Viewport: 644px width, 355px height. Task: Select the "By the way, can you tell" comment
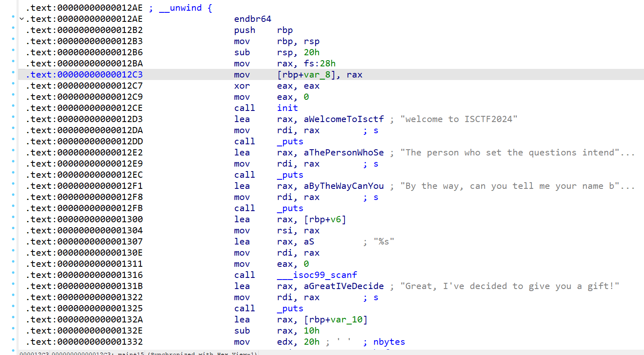[x=518, y=186]
